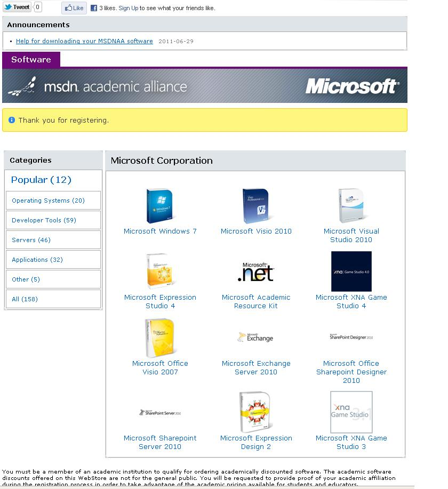Open the Microsoft Visual Studio 2010 link
The height and width of the screenshot is (489, 448).
tap(351, 236)
